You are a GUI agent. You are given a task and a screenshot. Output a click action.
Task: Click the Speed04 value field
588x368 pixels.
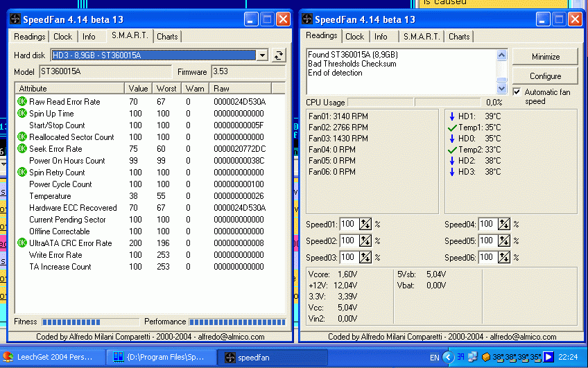pyautogui.click(x=488, y=224)
